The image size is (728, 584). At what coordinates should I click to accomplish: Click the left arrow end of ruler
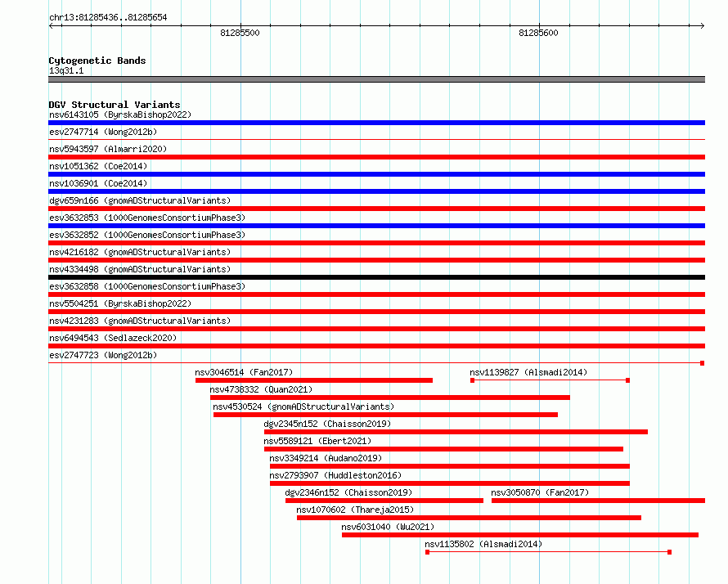pos(51,26)
